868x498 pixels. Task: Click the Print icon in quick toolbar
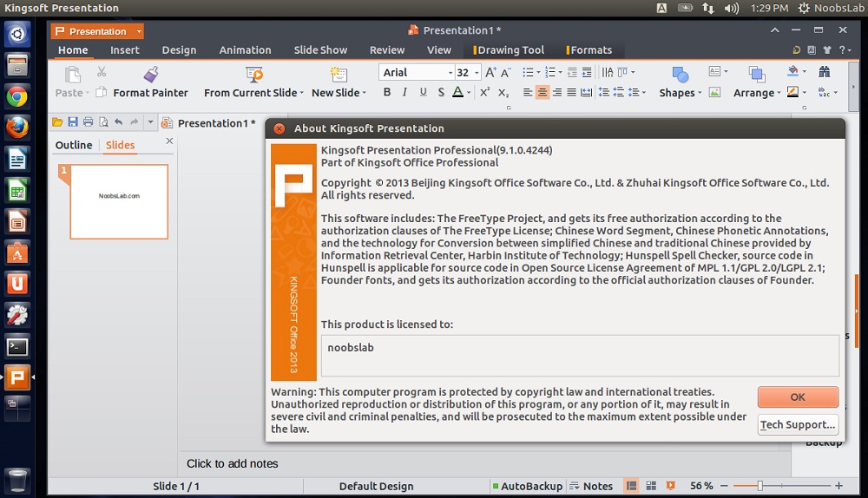tap(88, 122)
